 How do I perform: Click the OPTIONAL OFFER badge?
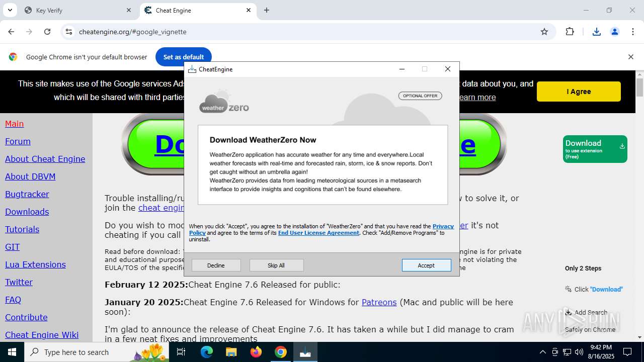pos(420,96)
